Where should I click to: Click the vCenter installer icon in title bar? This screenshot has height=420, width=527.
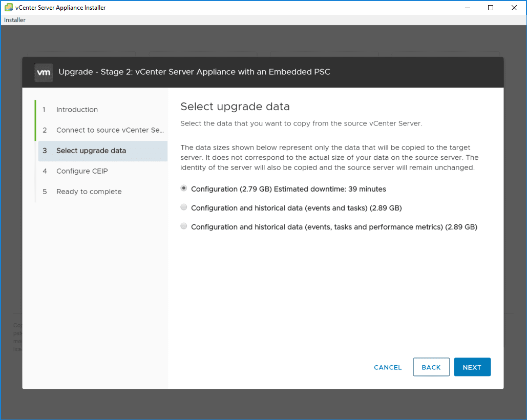coord(9,8)
